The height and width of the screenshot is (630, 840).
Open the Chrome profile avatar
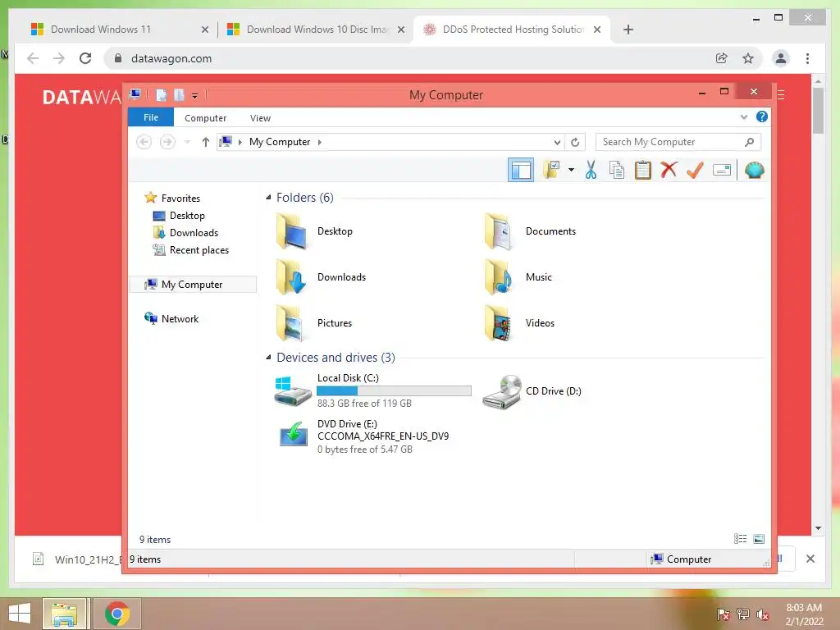coord(781,58)
